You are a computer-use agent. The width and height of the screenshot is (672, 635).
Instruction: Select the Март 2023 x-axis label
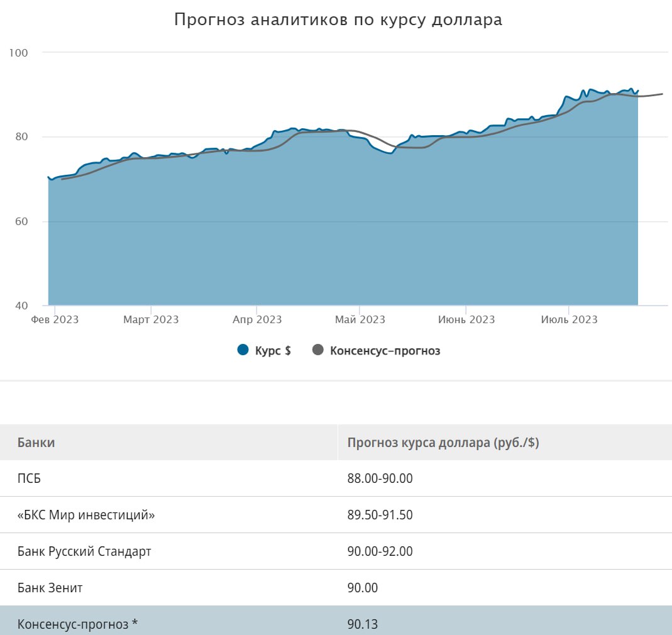pyautogui.click(x=151, y=319)
